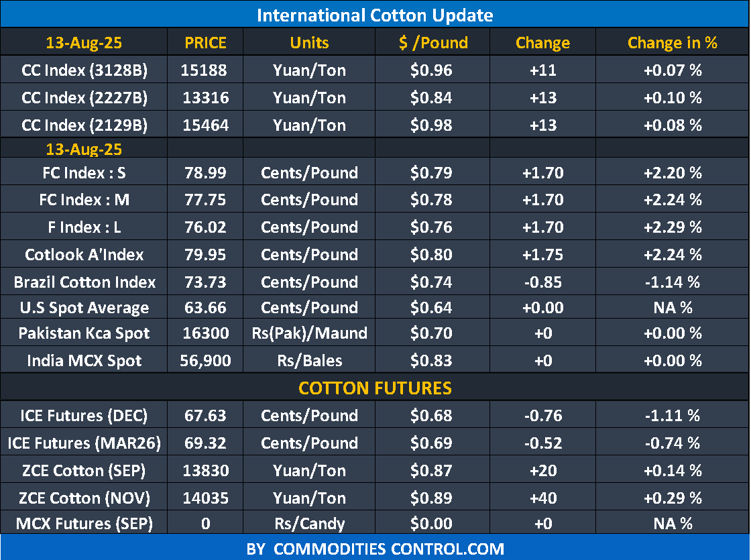Select the ICE Futures (DEC) row label
Image resolution: width=751 pixels, height=560 pixels.
click(84, 416)
